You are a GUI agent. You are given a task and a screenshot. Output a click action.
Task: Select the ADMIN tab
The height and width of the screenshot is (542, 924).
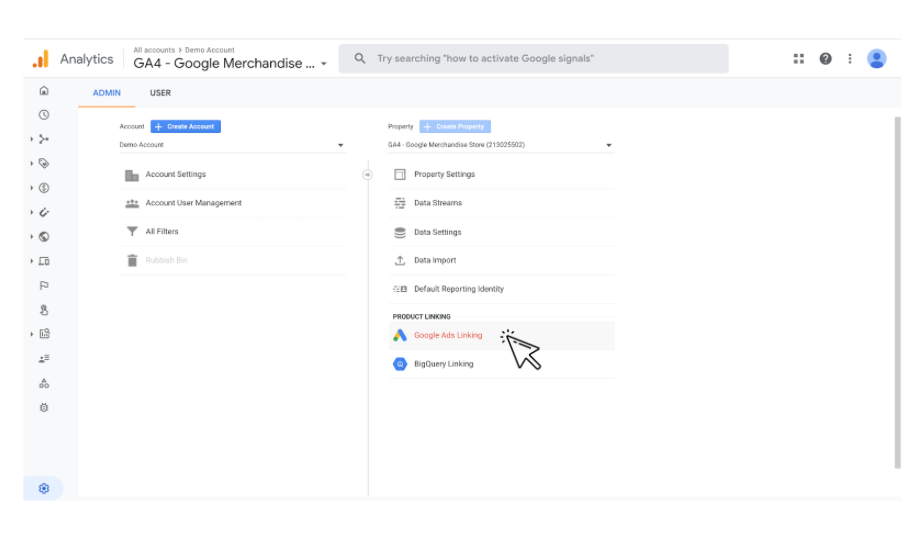click(107, 93)
